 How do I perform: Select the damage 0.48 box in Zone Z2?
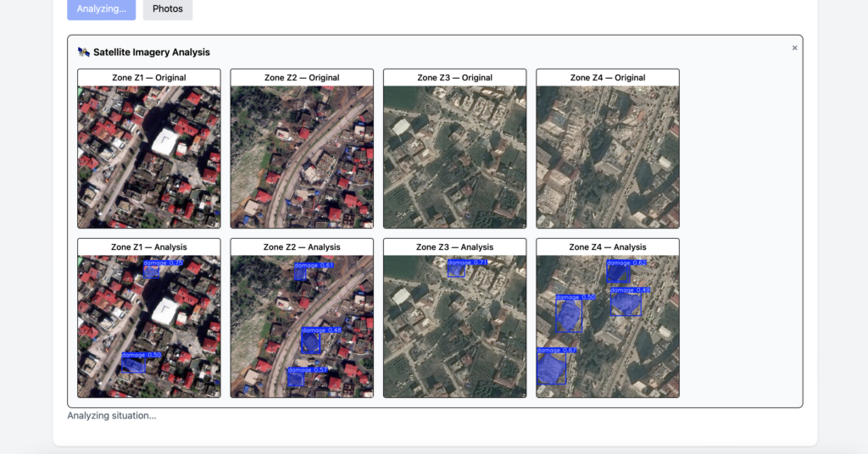pyautogui.click(x=311, y=342)
